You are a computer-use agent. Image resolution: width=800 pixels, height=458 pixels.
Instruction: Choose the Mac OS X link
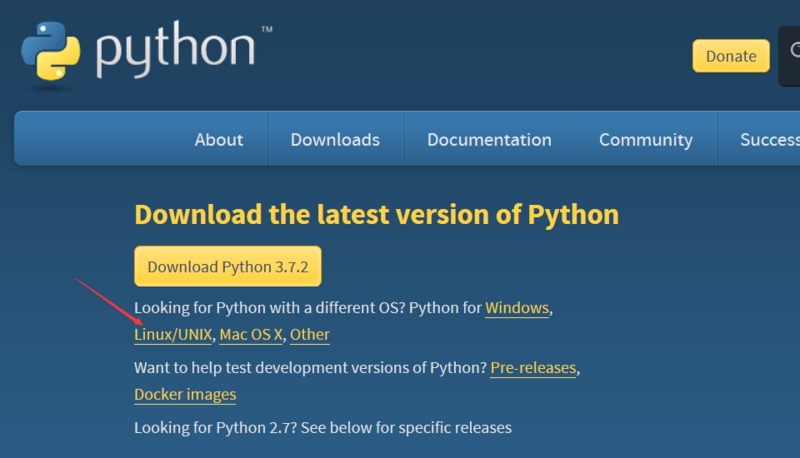(x=251, y=334)
